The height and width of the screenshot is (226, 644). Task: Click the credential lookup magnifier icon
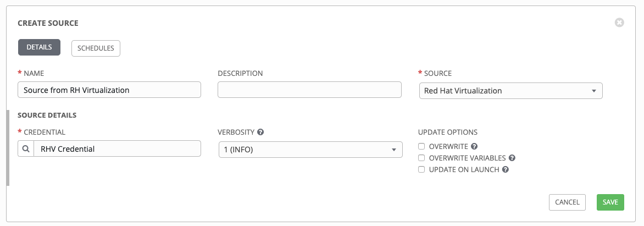point(26,148)
